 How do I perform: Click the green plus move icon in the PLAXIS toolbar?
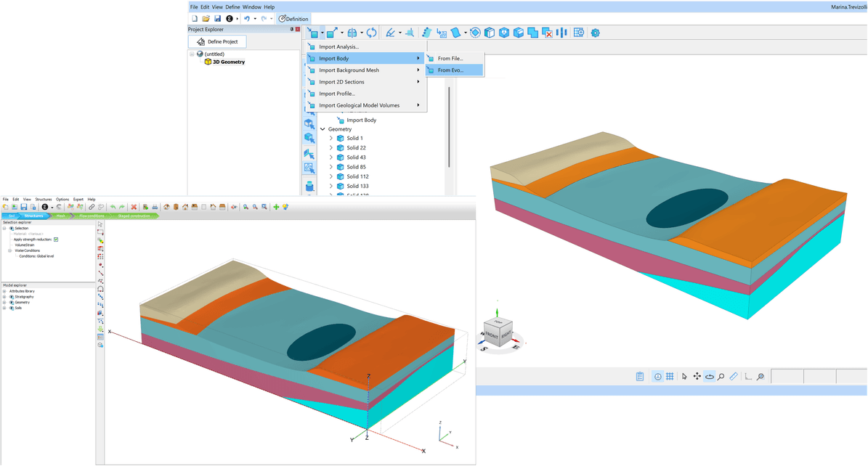pyautogui.click(x=276, y=207)
